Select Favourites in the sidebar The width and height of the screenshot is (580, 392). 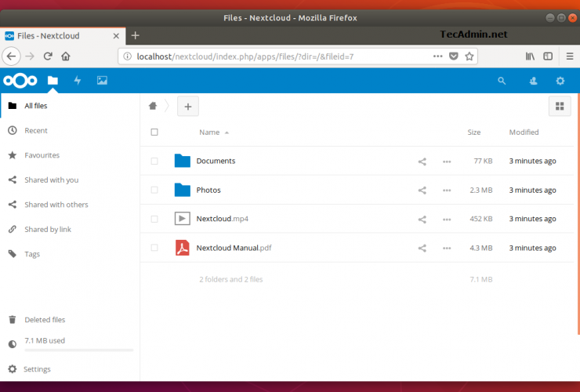pyautogui.click(x=42, y=155)
